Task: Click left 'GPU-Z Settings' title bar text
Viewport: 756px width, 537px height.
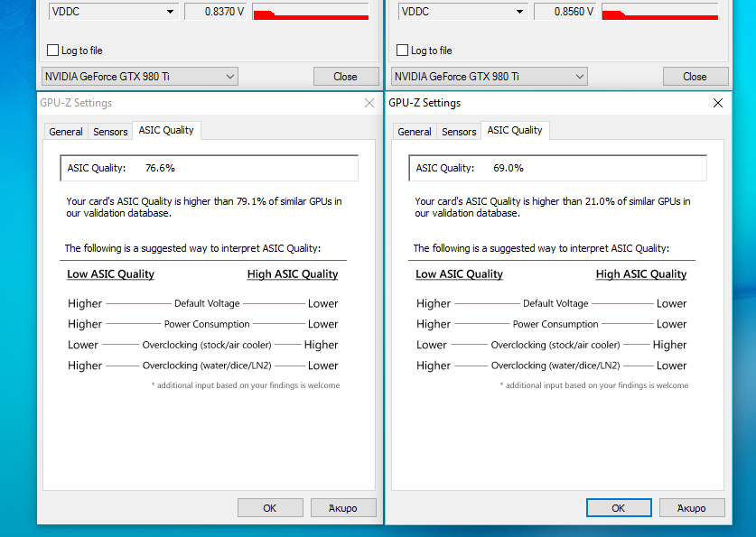Action: pos(76,103)
